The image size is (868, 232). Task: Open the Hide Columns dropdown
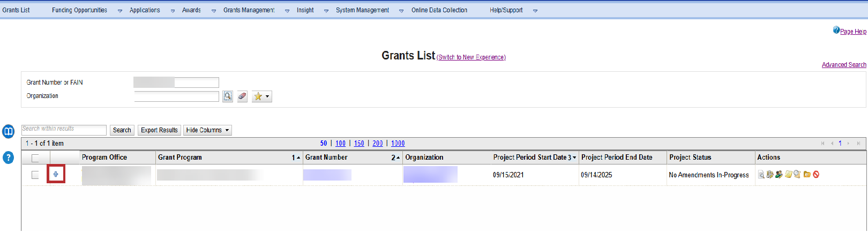pos(207,130)
